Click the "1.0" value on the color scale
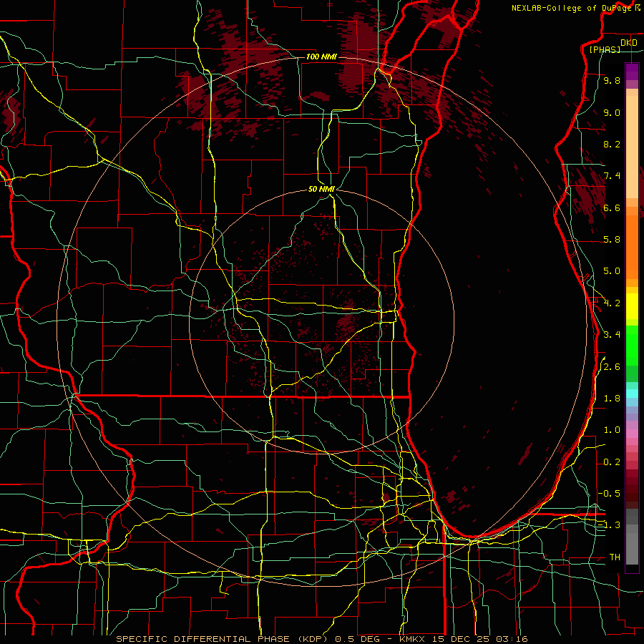The image size is (644, 644). pyautogui.click(x=612, y=430)
